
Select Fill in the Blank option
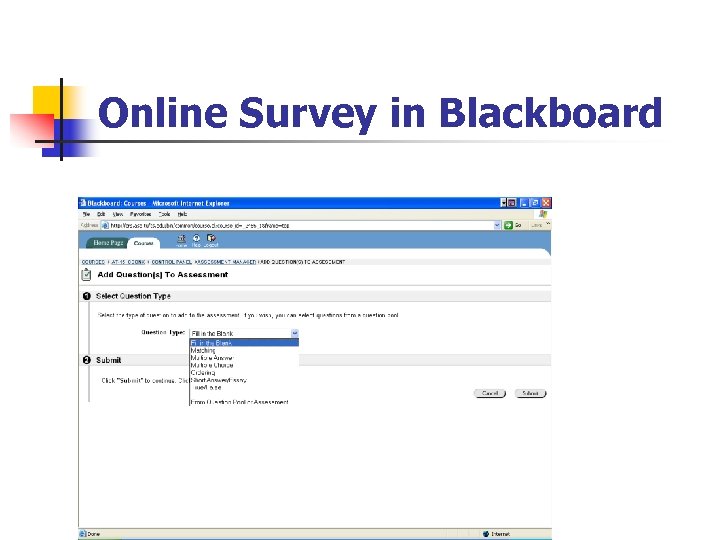(x=244, y=343)
